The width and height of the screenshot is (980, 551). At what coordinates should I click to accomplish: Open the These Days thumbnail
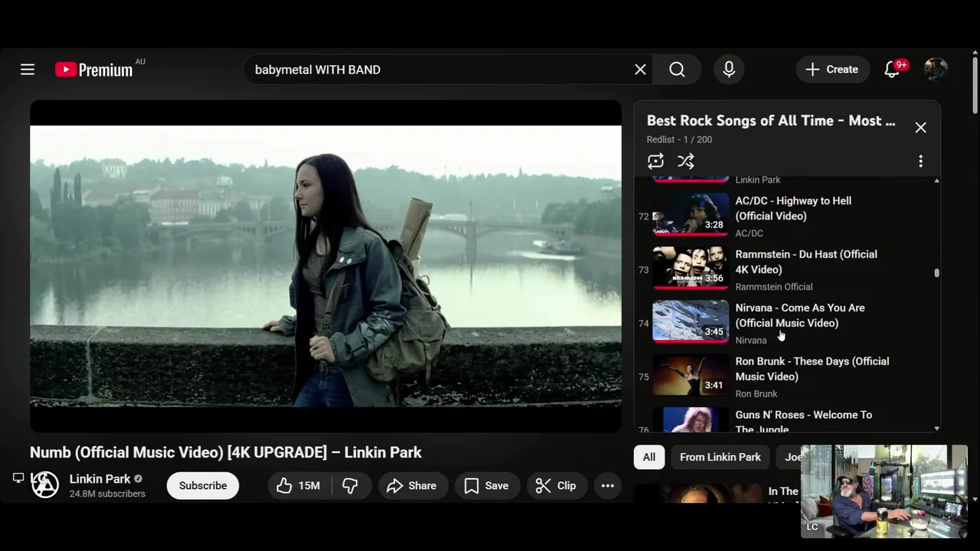click(691, 375)
